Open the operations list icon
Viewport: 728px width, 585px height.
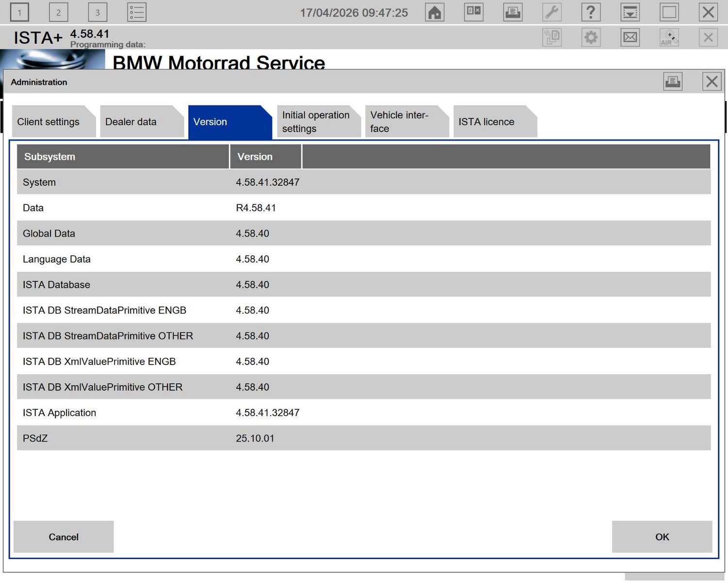[x=136, y=12]
